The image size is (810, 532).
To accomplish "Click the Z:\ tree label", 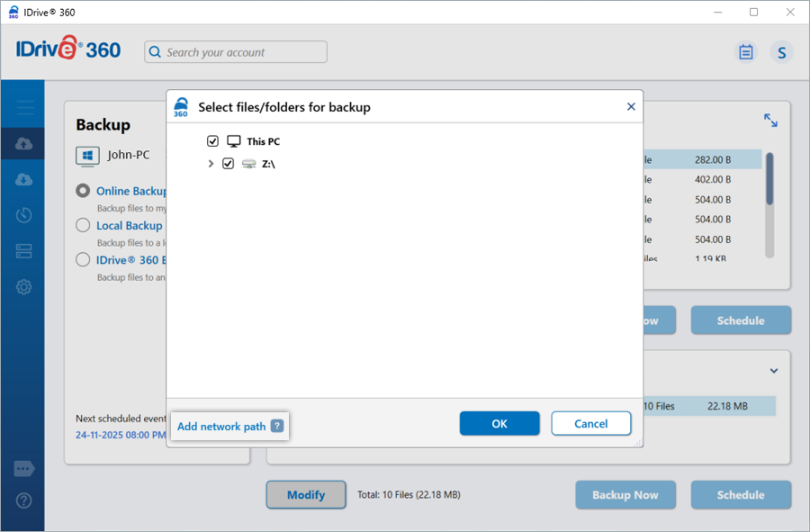I will tap(268, 164).
